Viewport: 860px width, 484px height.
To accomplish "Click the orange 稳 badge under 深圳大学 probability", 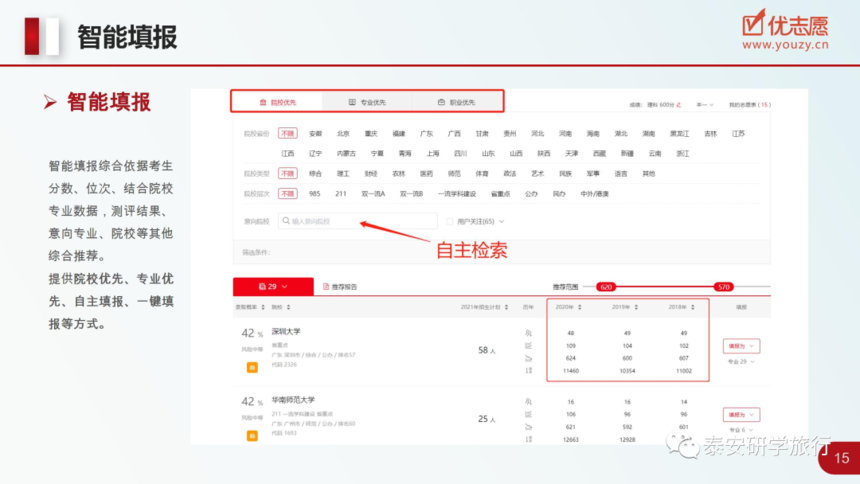I will [x=252, y=368].
